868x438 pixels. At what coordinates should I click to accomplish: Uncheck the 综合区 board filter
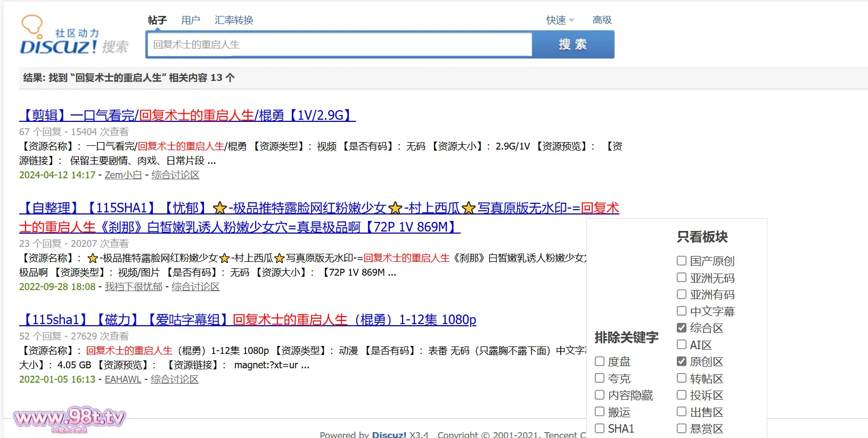tap(682, 328)
